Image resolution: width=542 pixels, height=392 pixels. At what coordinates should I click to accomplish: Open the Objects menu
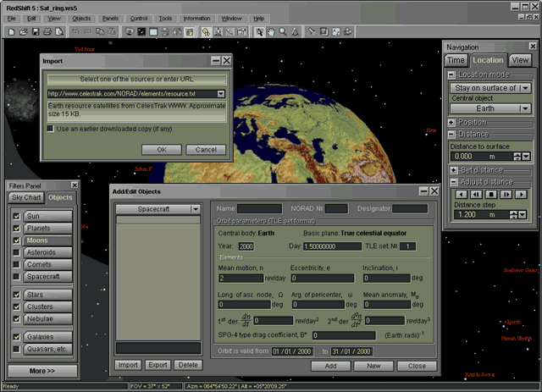pyautogui.click(x=81, y=18)
